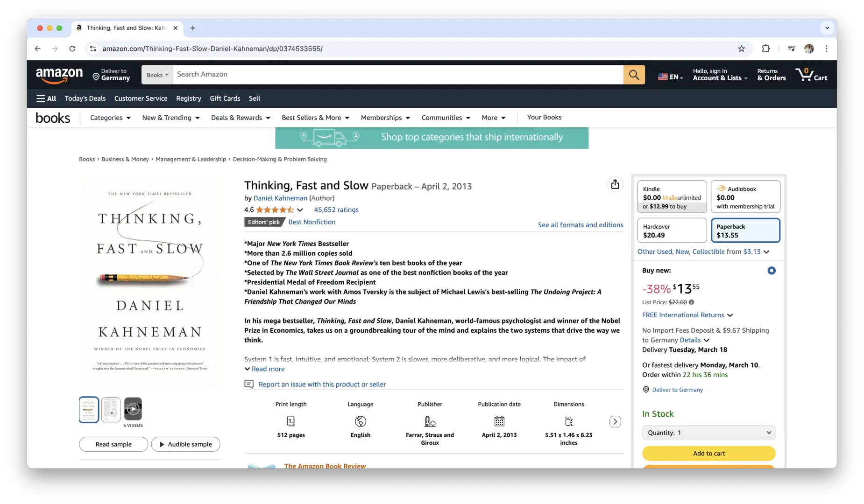This screenshot has height=504, width=864.
Task: Click the star rating icons
Action: (x=275, y=210)
